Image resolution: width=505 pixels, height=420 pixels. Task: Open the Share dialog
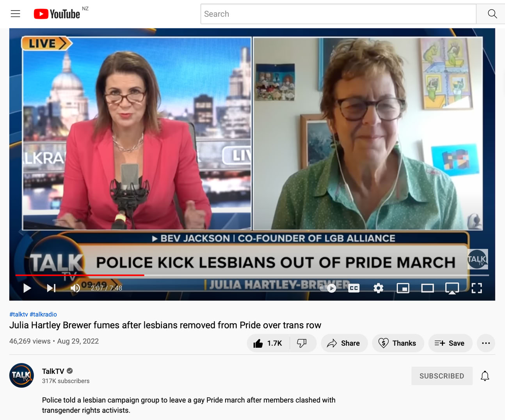coord(344,343)
